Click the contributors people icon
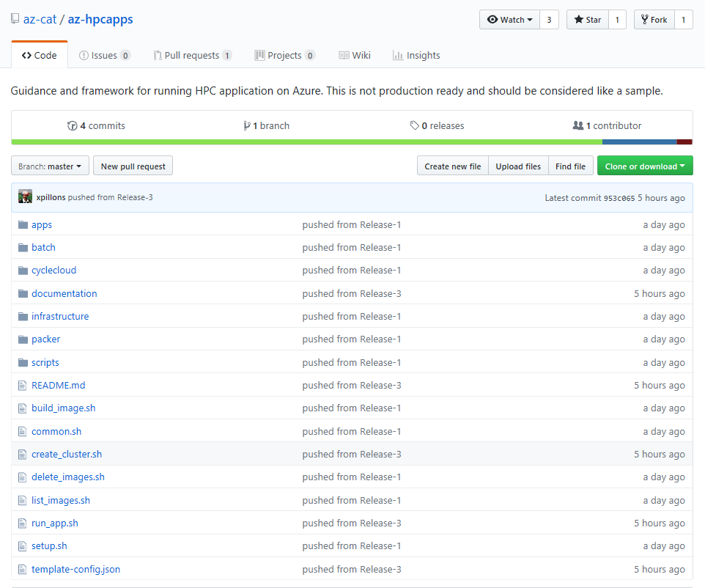705x588 pixels. (x=578, y=125)
